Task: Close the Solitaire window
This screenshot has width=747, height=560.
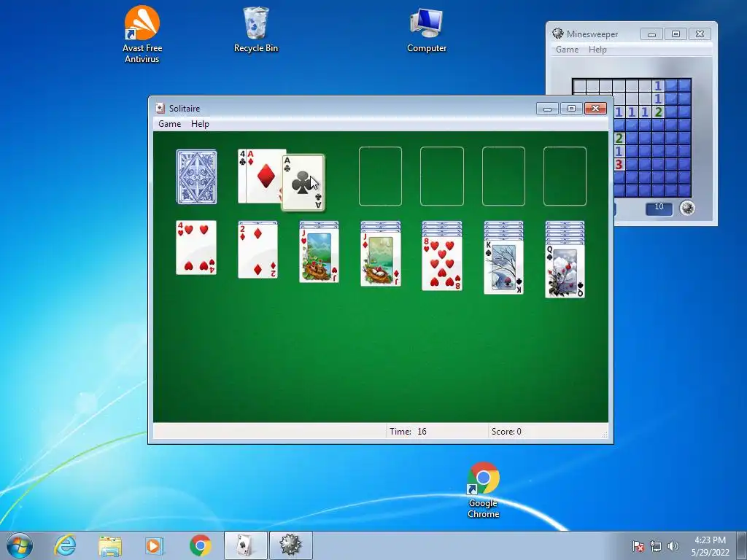Action: (x=595, y=109)
